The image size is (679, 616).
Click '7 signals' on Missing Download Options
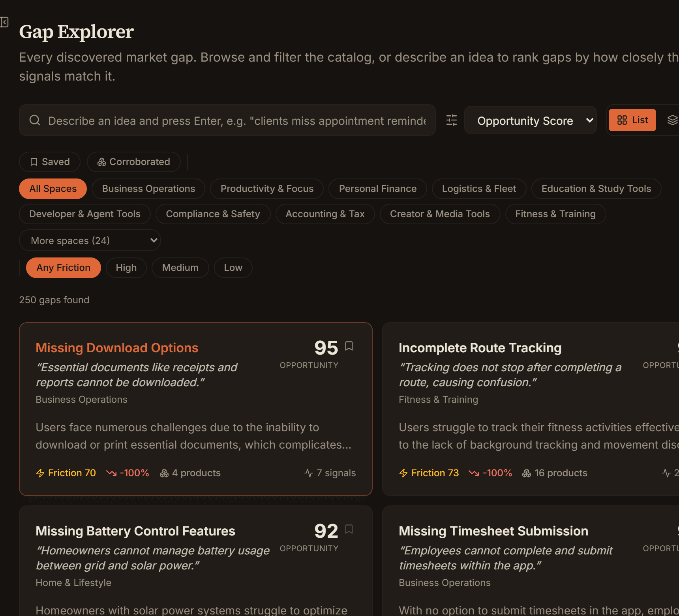(336, 473)
